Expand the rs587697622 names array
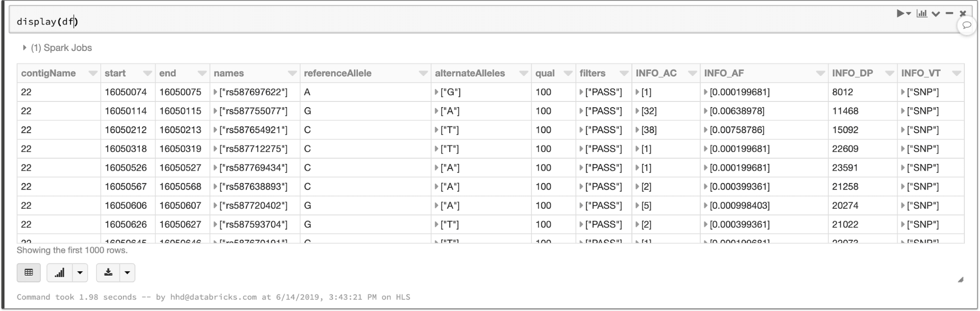980x311 pixels. (x=216, y=92)
